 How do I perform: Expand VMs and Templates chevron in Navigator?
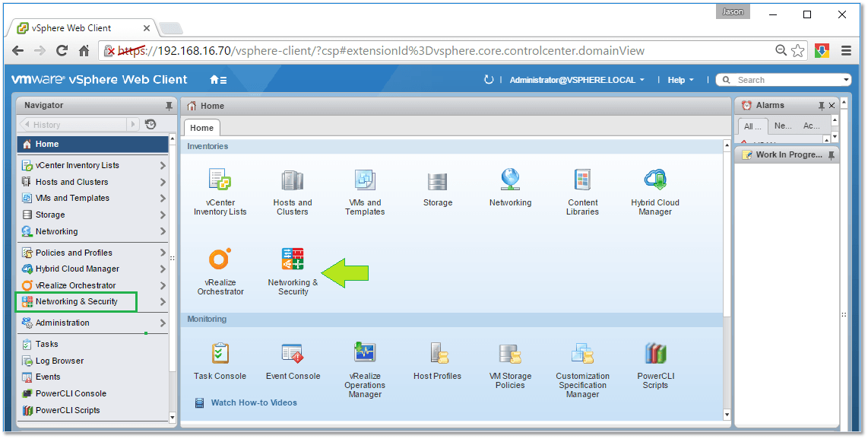163,198
